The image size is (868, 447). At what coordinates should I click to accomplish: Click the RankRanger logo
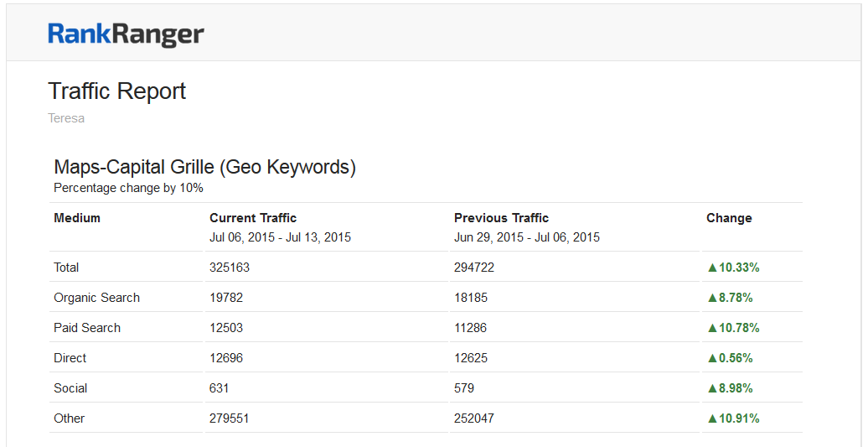click(126, 34)
